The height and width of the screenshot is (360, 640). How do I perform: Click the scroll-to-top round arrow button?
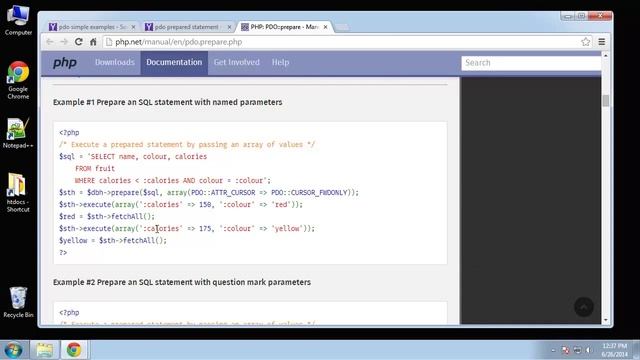click(x=584, y=307)
